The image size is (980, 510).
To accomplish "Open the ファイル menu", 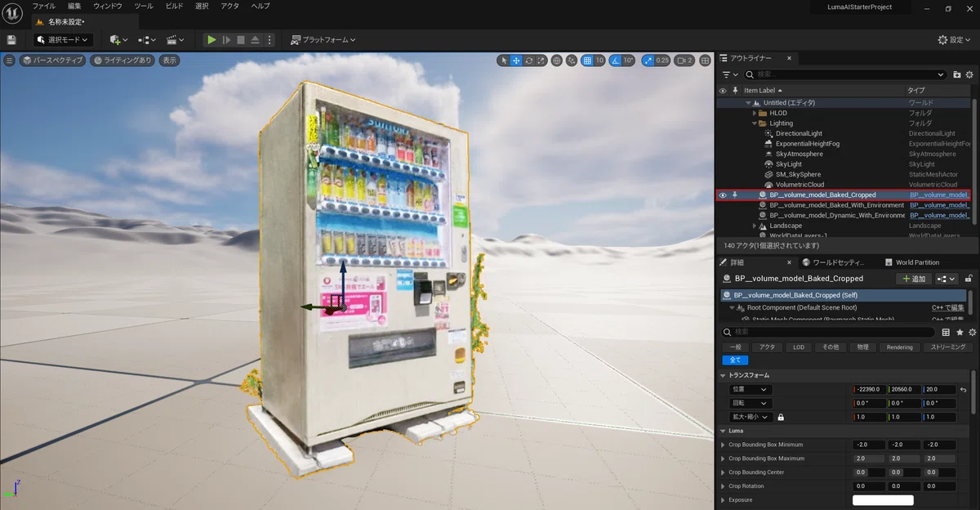I will point(43,7).
